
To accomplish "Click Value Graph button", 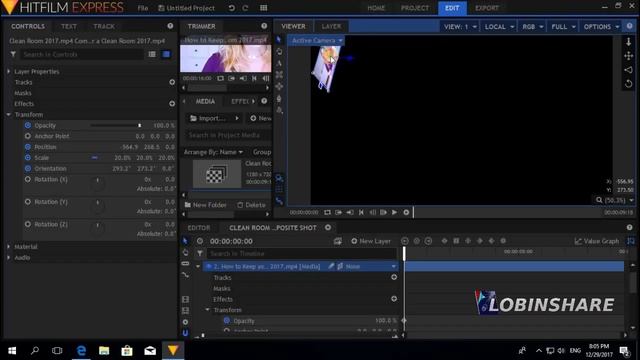I will click(x=597, y=241).
